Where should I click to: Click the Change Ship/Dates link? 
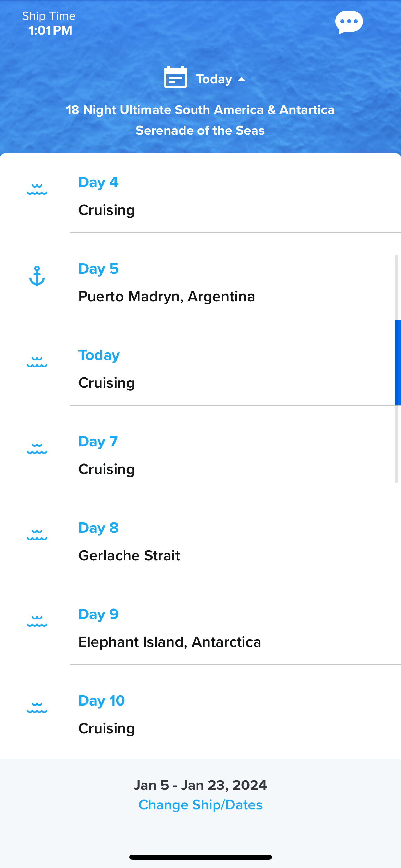(x=200, y=805)
